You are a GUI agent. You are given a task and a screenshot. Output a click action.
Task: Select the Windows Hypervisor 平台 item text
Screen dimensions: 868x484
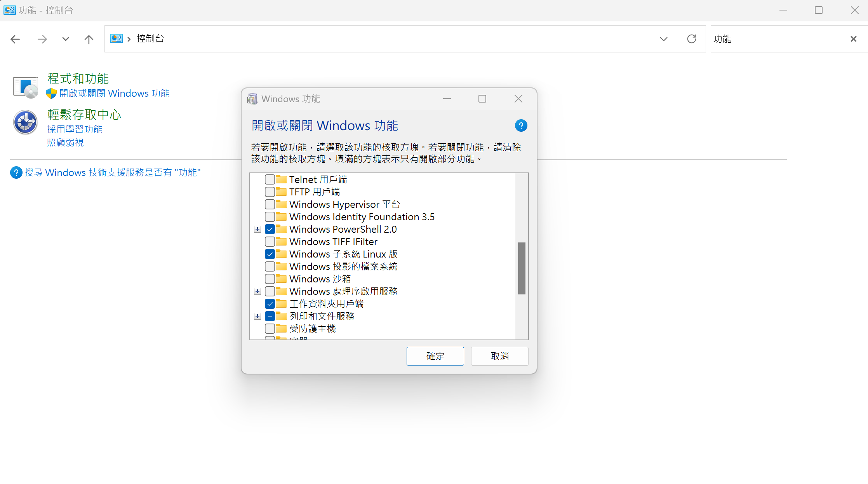(x=345, y=204)
